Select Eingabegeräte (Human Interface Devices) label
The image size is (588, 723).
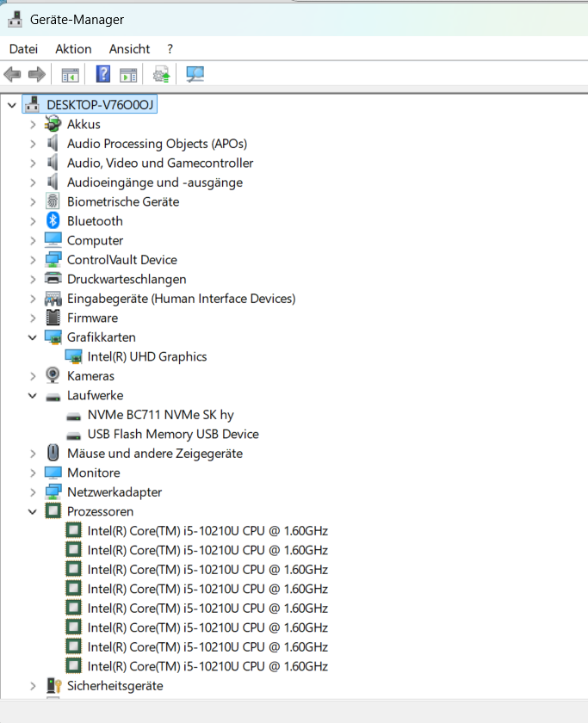(x=182, y=299)
